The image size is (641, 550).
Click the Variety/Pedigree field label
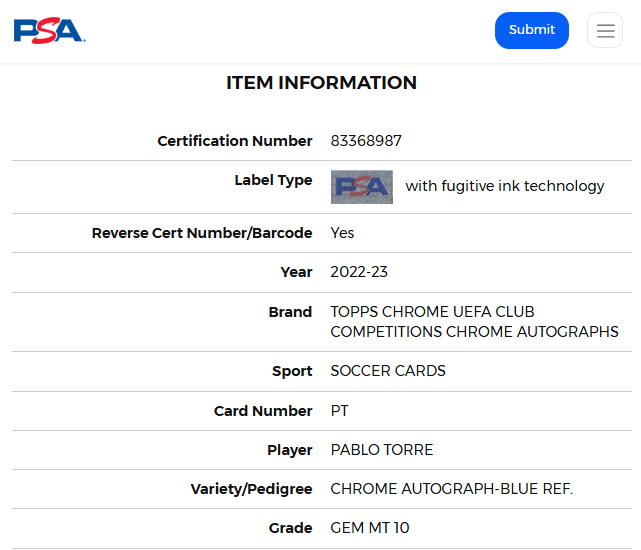click(251, 489)
